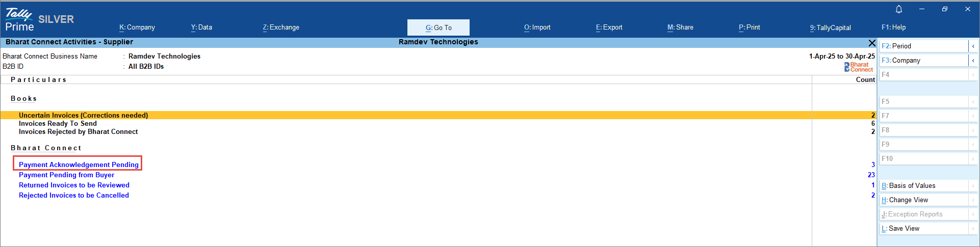Open Payment Pending from Buyer
The image size is (980, 247).
coord(66,175)
